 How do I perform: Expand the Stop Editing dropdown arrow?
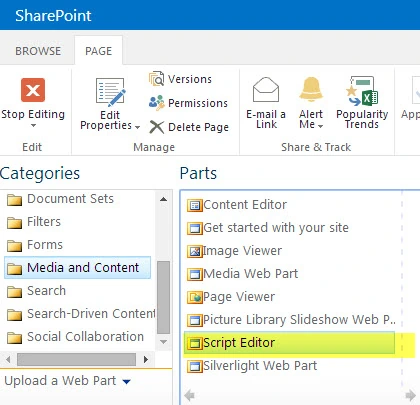pos(33,126)
